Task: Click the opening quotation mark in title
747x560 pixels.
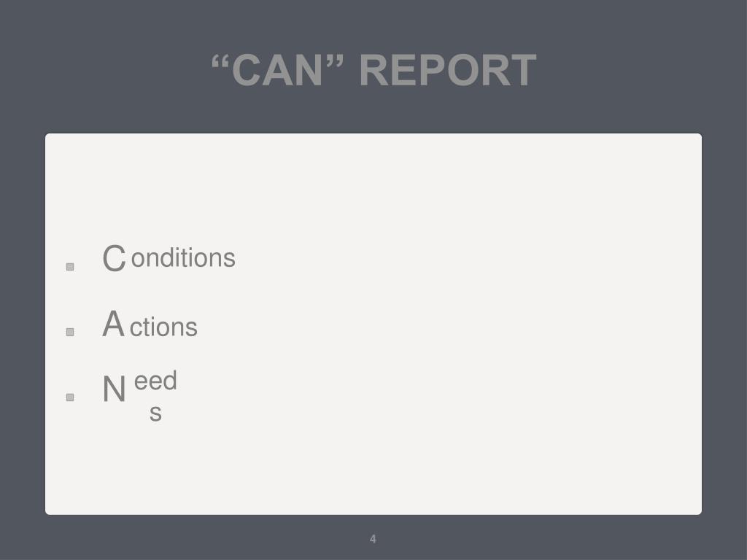Action: coord(221,62)
